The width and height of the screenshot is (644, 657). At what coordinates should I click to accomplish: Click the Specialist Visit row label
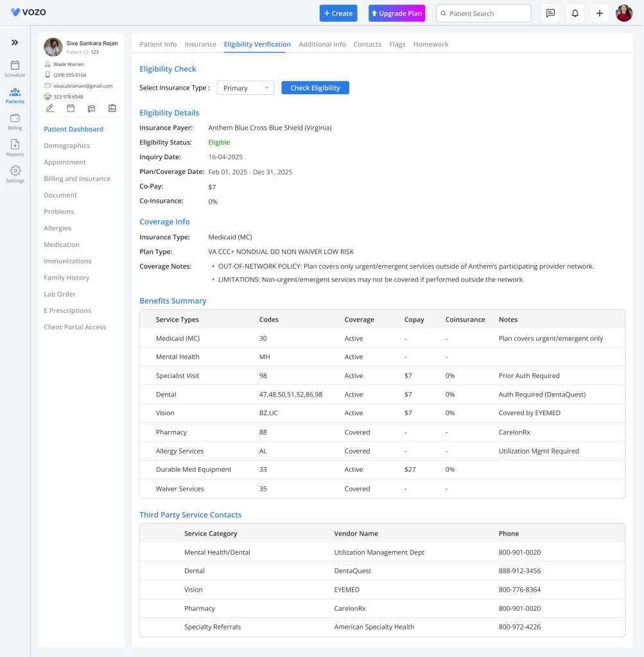click(x=177, y=376)
